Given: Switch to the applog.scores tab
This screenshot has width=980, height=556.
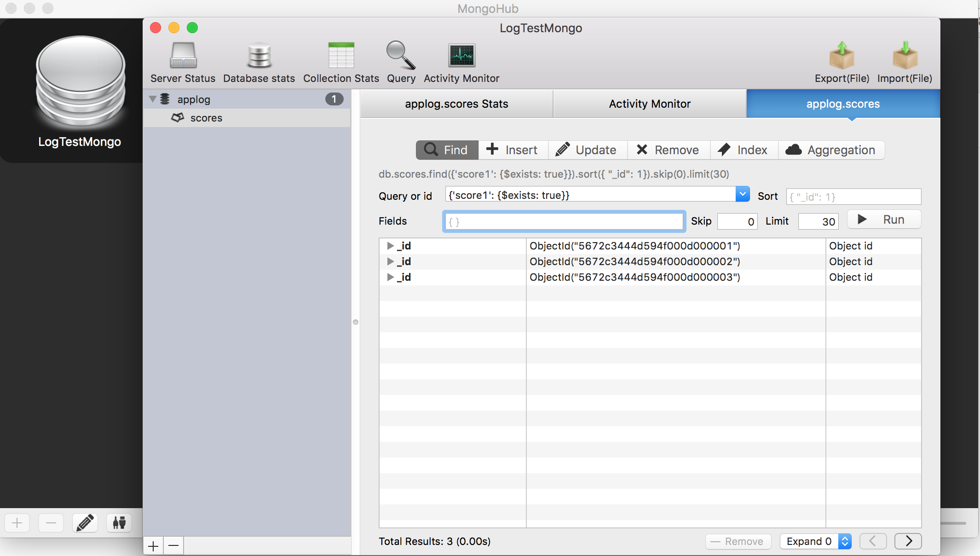Looking at the screenshot, I should tap(843, 104).
